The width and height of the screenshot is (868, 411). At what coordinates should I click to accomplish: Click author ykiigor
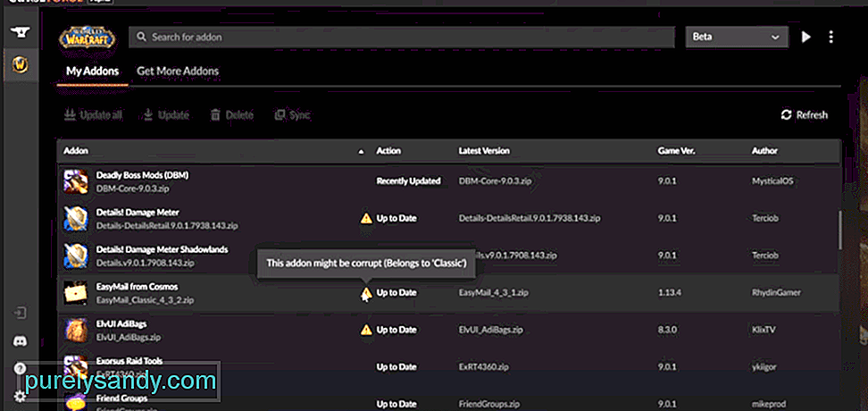pos(764,366)
